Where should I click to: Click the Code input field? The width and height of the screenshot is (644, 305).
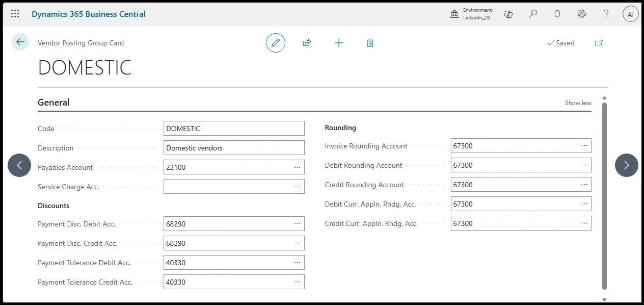(234, 129)
